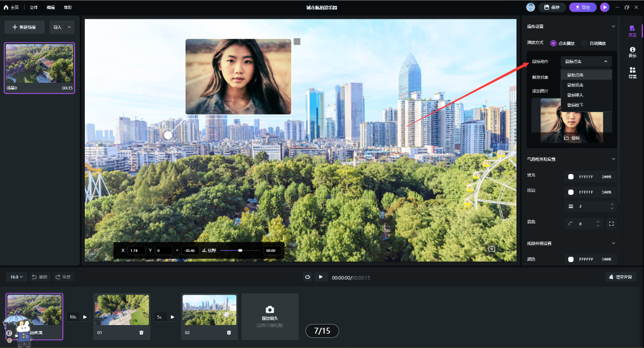The width and height of the screenshot is (644, 348).
Task: Select the 自动播放 radio option
Action: tap(585, 43)
